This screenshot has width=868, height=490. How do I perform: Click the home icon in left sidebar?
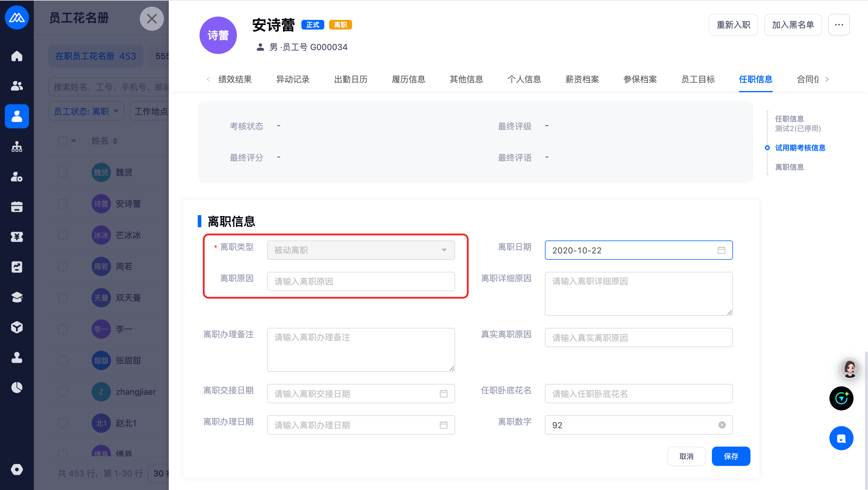click(x=17, y=56)
